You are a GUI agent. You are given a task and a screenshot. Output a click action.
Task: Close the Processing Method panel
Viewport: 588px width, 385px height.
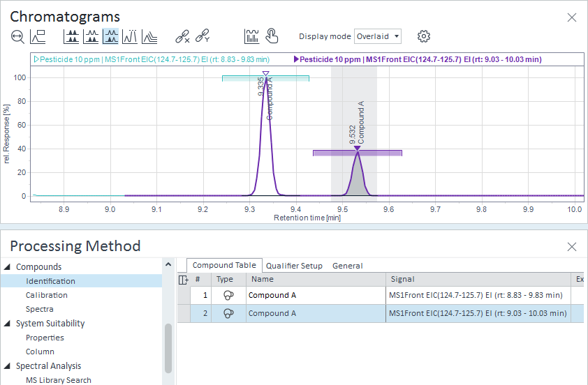point(572,246)
